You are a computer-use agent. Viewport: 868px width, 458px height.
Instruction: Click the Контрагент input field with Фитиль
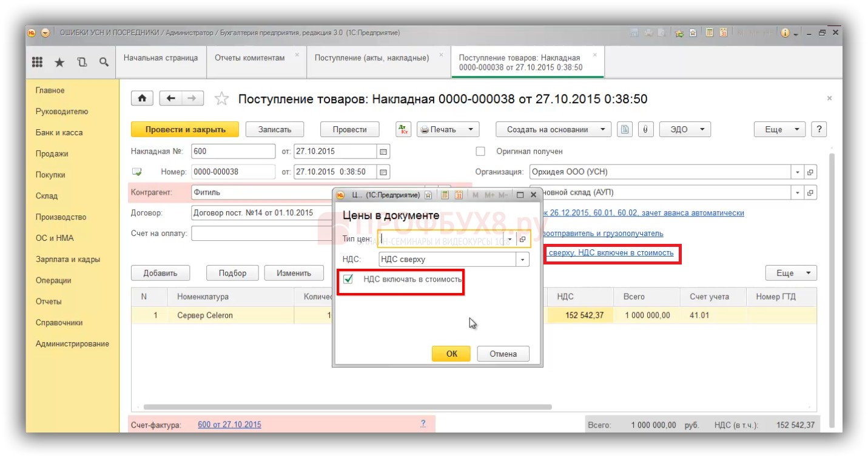(261, 192)
